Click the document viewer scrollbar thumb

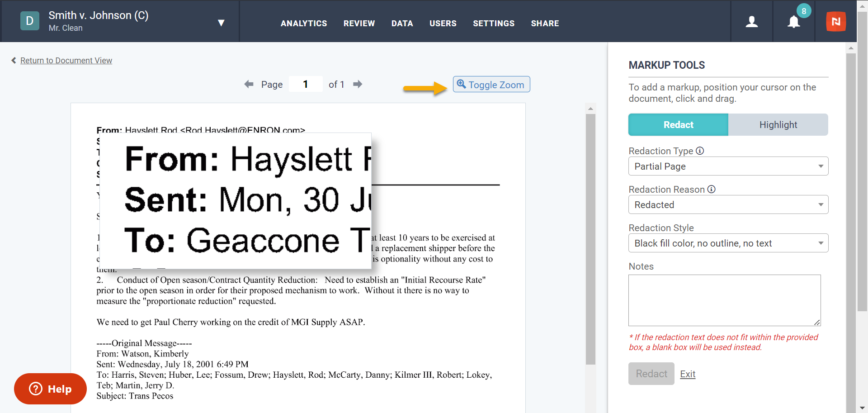(590, 239)
